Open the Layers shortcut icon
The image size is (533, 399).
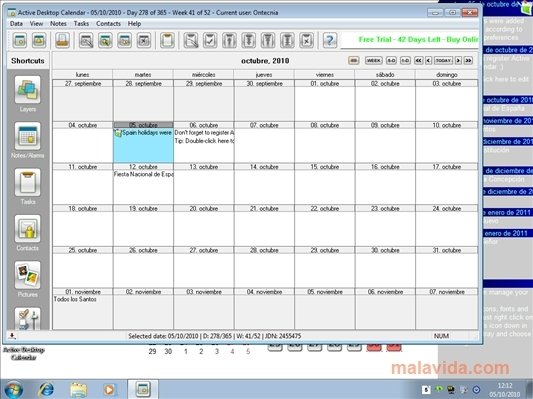tap(28, 90)
